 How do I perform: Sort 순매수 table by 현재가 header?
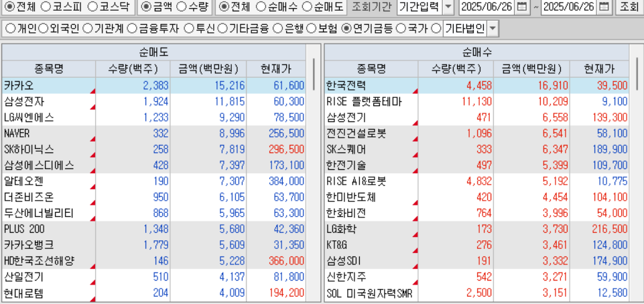(x=600, y=68)
